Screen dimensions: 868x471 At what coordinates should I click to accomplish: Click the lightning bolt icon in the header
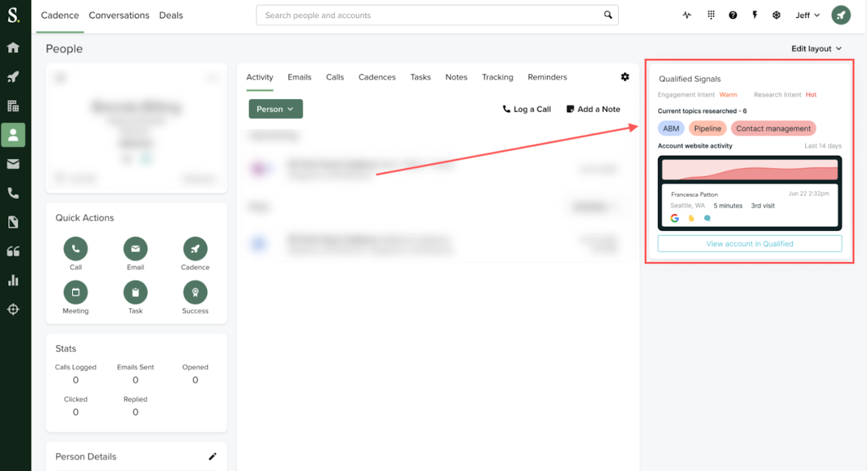pyautogui.click(x=755, y=15)
